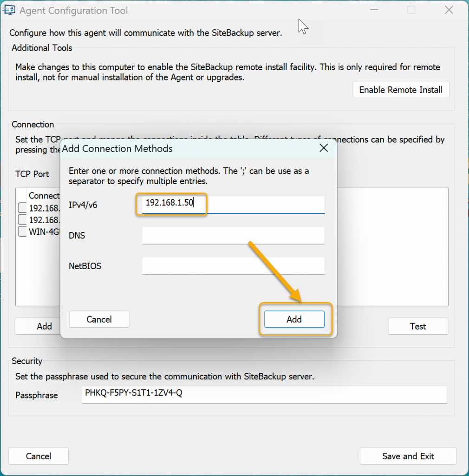Click into the Passphrase field
Screen dimensions: 469x476
(264, 395)
